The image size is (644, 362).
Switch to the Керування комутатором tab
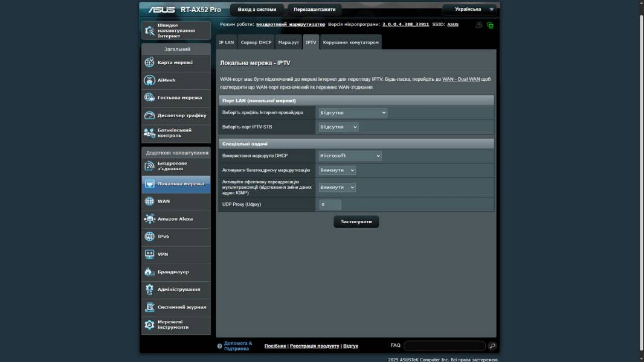(x=350, y=42)
